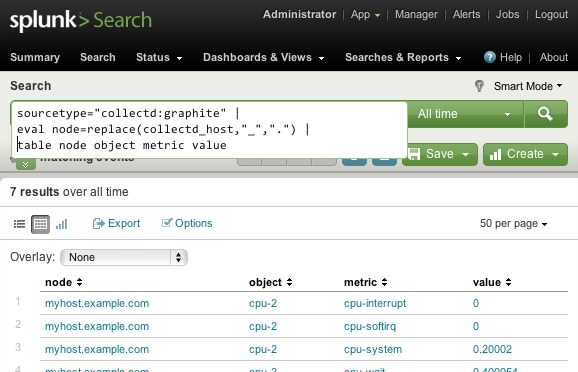Click the 7 results over all time text
This screenshot has height=372, width=578.
[x=69, y=192]
